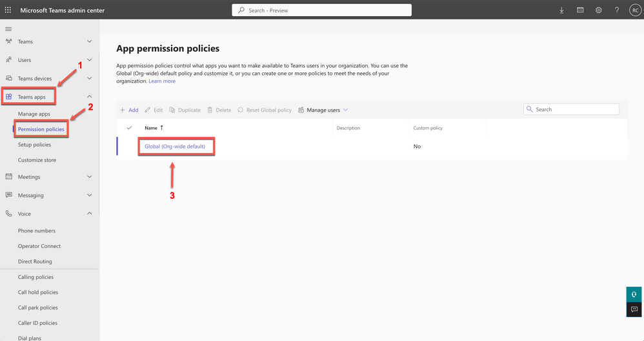The height and width of the screenshot is (341, 644).
Task: Click Microsoft Teams admin center title
Action: point(63,10)
